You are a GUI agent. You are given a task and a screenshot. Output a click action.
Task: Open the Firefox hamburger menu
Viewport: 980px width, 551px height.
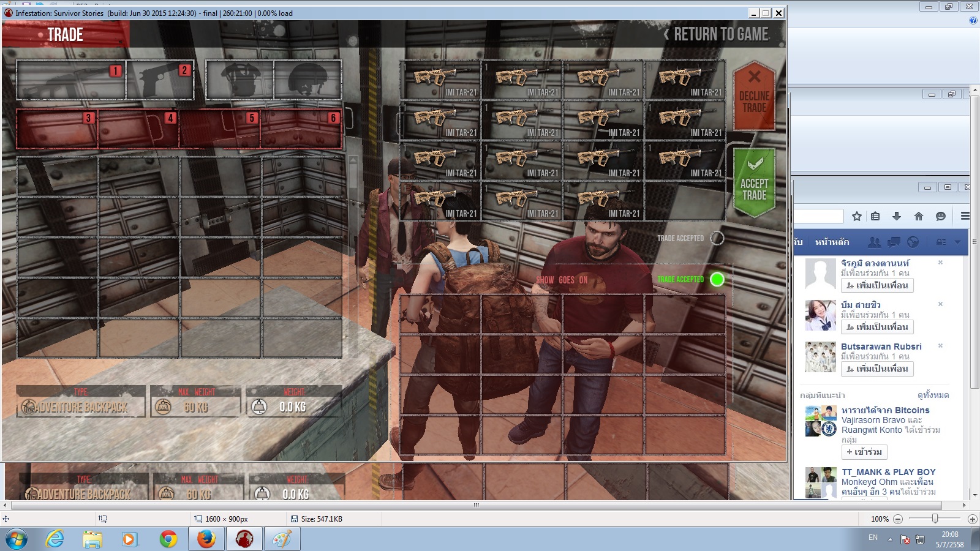point(965,216)
